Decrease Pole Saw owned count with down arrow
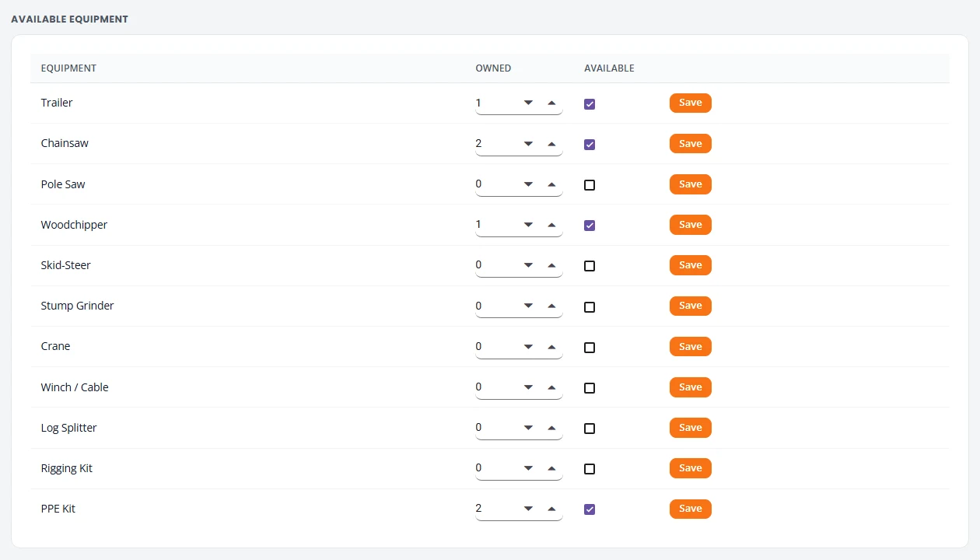Screen dimensions: 980x560 [x=529, y=184]
